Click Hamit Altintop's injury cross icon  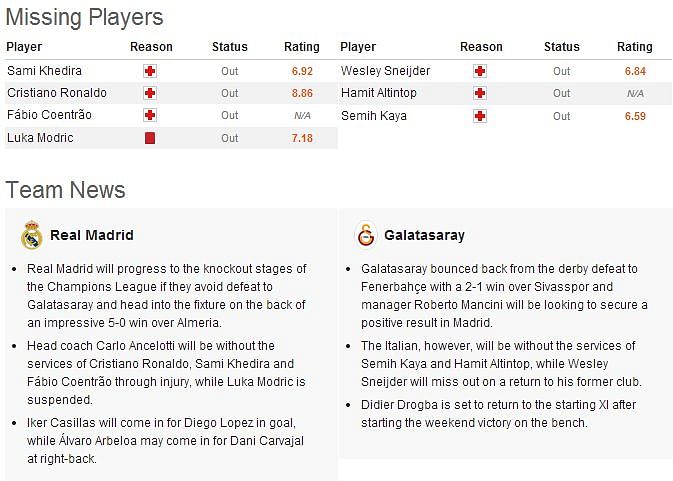tap(480, 93)
